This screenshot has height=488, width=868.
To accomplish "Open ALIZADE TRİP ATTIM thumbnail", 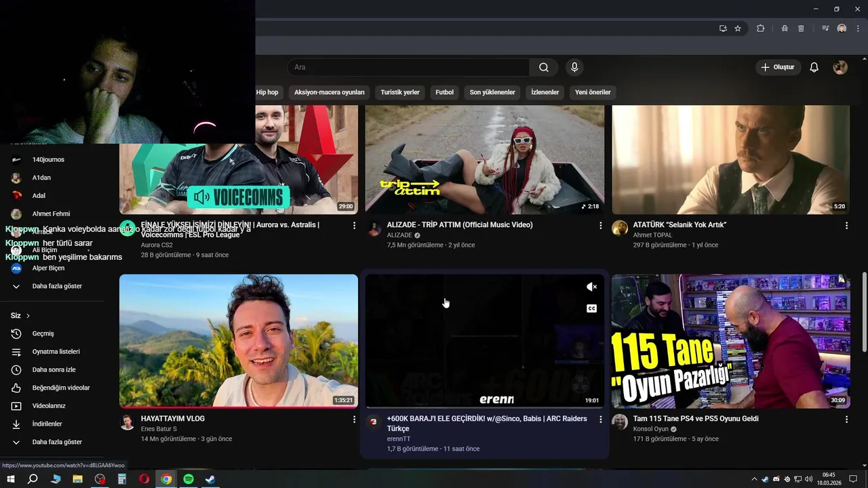I will pos(484,160).
